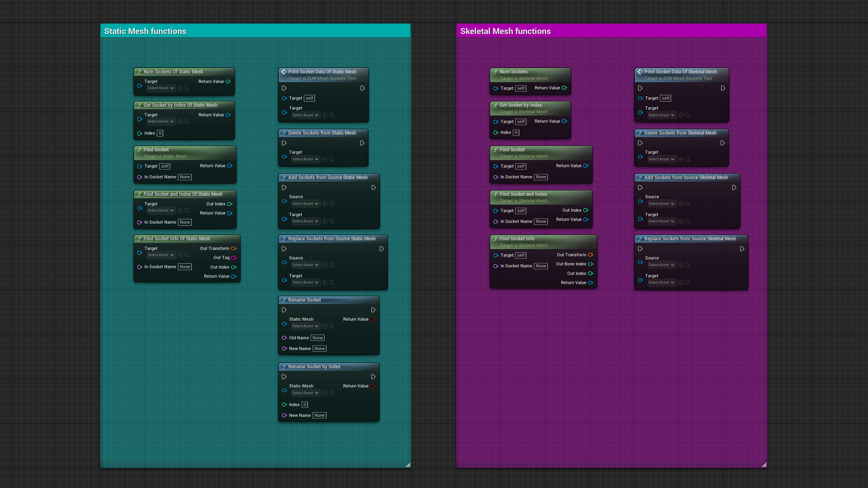
Task: Open the Target asset picker on Add Sockets from Source Static Mesh
Action: tap(305, 221)
